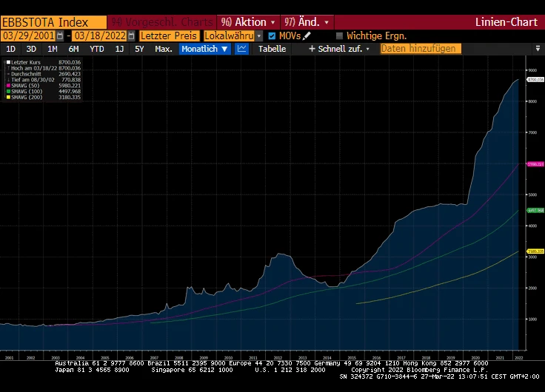
Task: Click the green SMAVG (100) color swatch
Action: (x=8, y=91)
